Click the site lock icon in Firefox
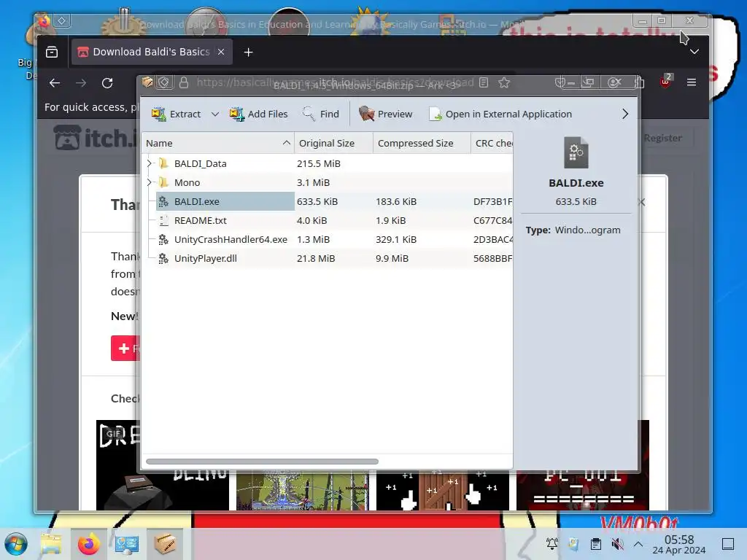 pyautogui.click(x=183, y=83)
